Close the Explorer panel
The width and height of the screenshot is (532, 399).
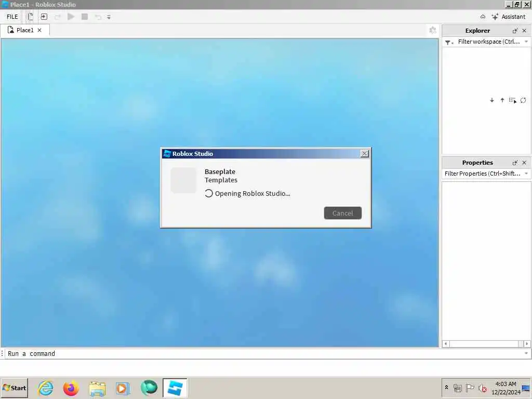coord(524,31)
